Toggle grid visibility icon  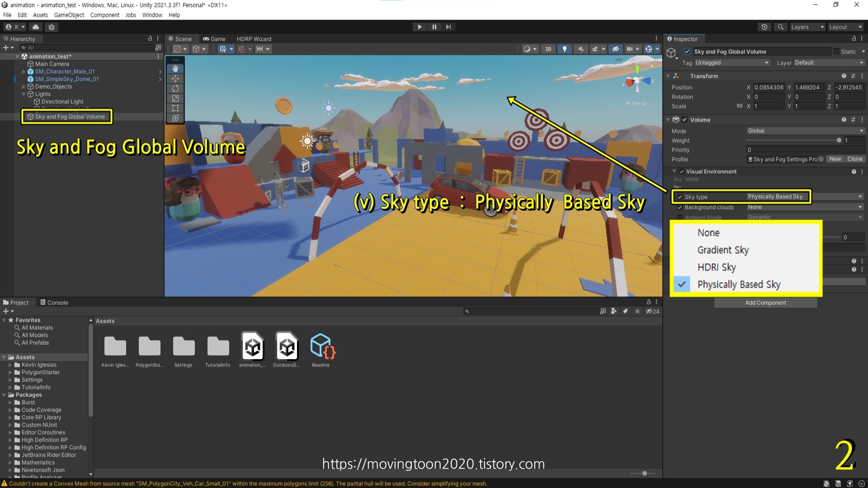click(223, 49)
